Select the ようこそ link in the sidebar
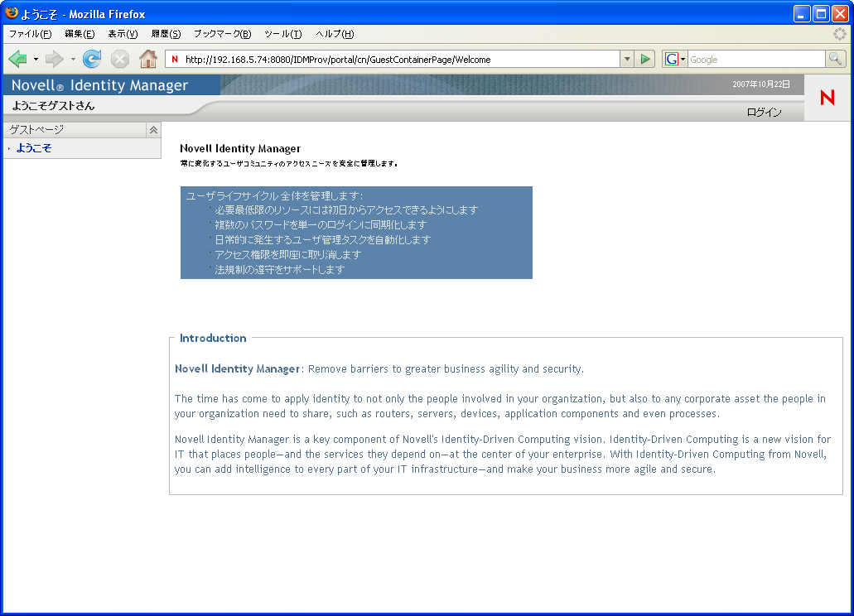Image resolution: width=854 pixels, height=616 pixels. tap(33, 148)
